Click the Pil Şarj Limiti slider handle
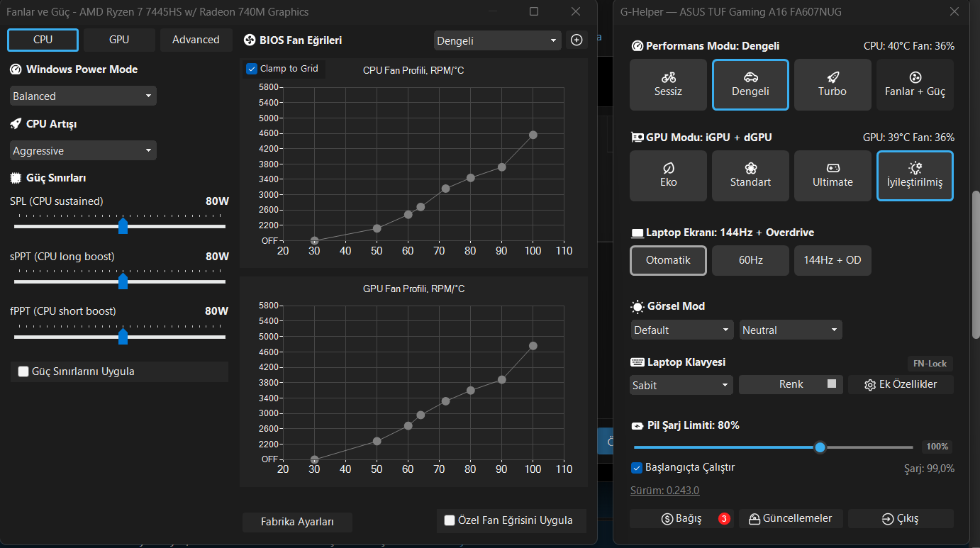 820,447
